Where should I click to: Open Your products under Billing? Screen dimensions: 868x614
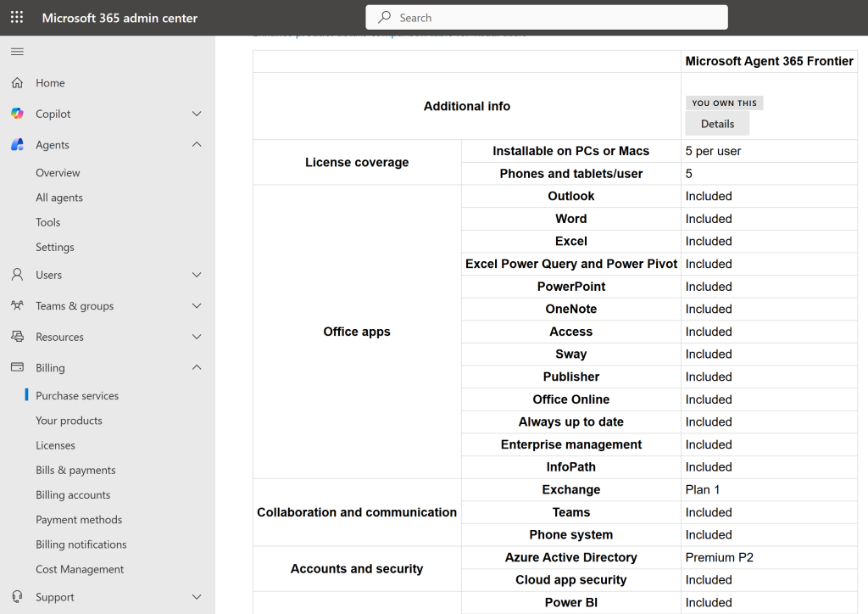pos(69,421)
